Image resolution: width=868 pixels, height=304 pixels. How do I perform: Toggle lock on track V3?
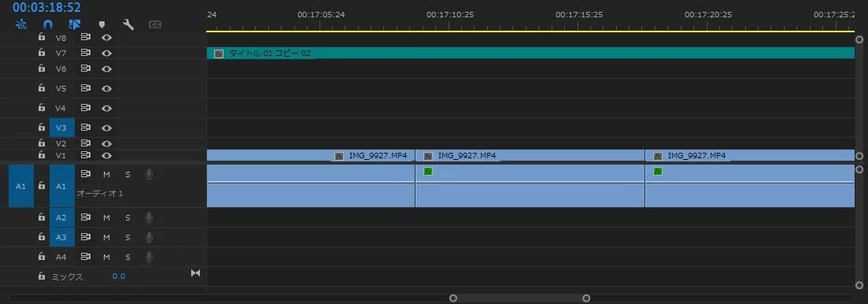(x=42, y=128)
